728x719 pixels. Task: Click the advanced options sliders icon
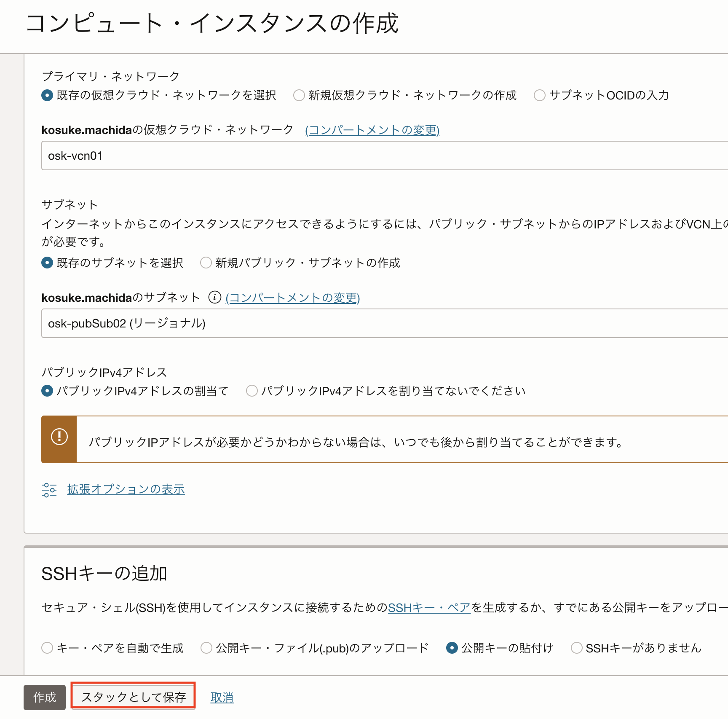tap(49, 489)
